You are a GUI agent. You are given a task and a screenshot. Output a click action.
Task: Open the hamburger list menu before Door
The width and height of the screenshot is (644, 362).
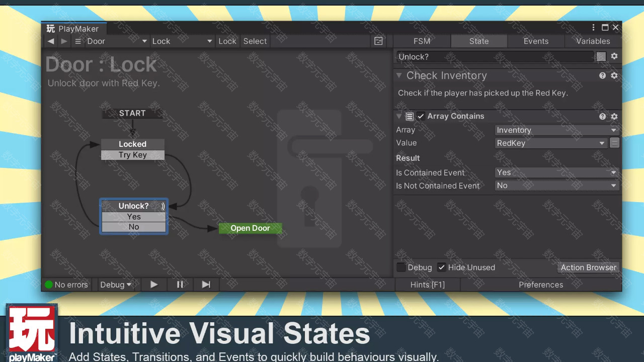(78, 41)
